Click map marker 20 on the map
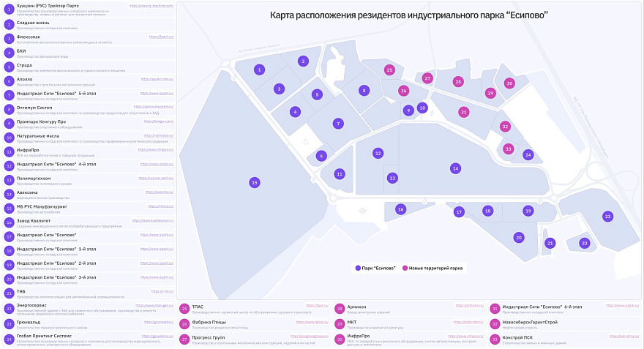The height and width of the screenshot is (349, 644). 519,237
